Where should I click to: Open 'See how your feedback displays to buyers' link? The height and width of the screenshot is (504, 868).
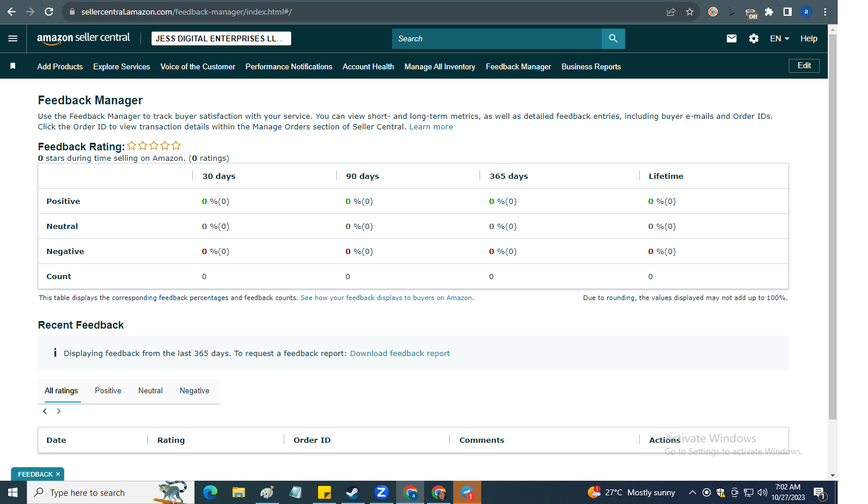pos(386,298)
